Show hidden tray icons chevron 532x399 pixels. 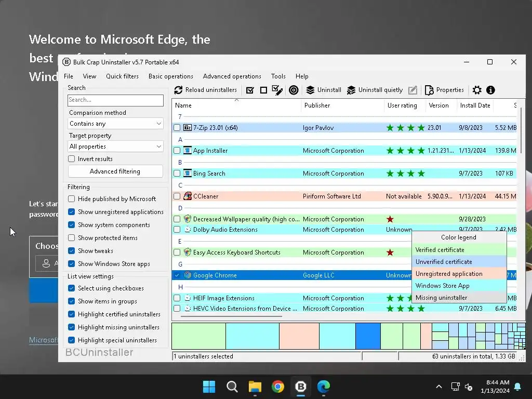(438, 387)
